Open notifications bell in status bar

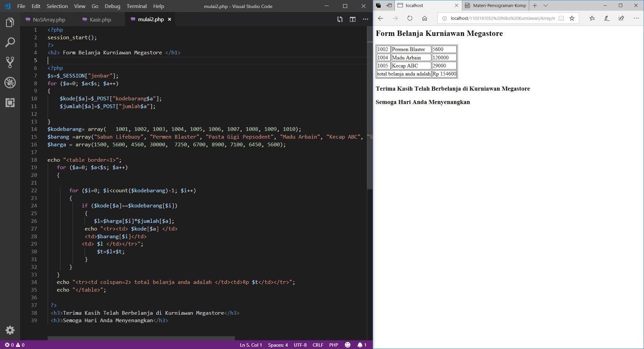point(362,345)
